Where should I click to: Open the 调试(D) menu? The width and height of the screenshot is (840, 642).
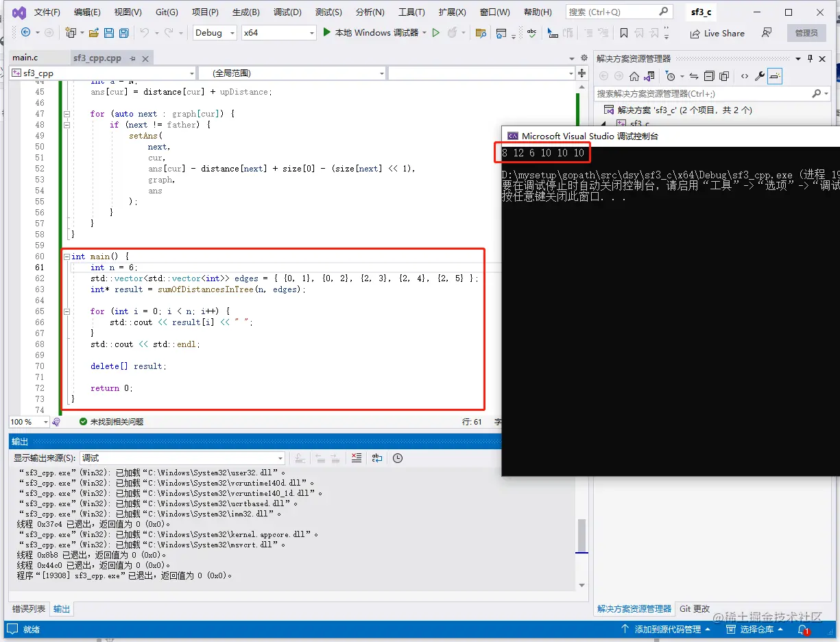(x=287, y=12)
